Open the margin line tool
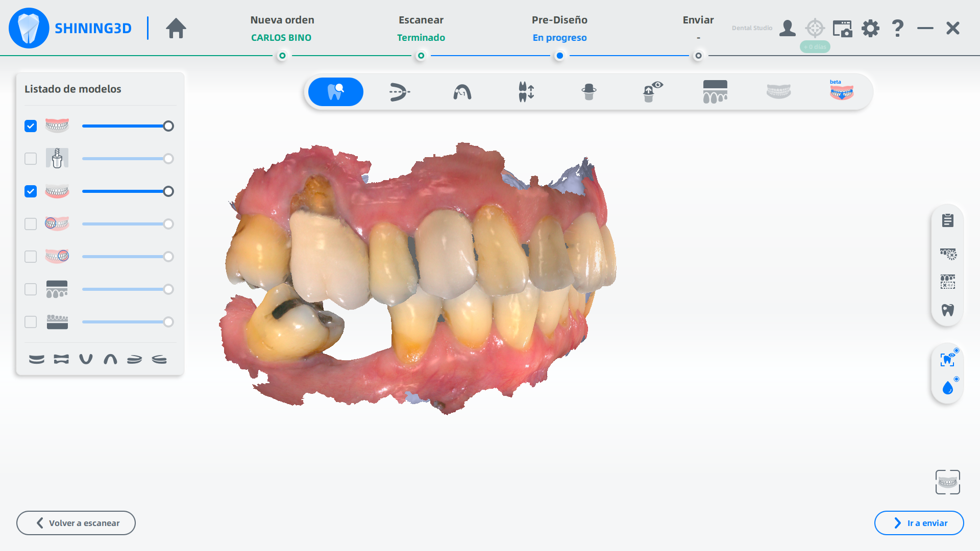 click(x=399, y=92)
